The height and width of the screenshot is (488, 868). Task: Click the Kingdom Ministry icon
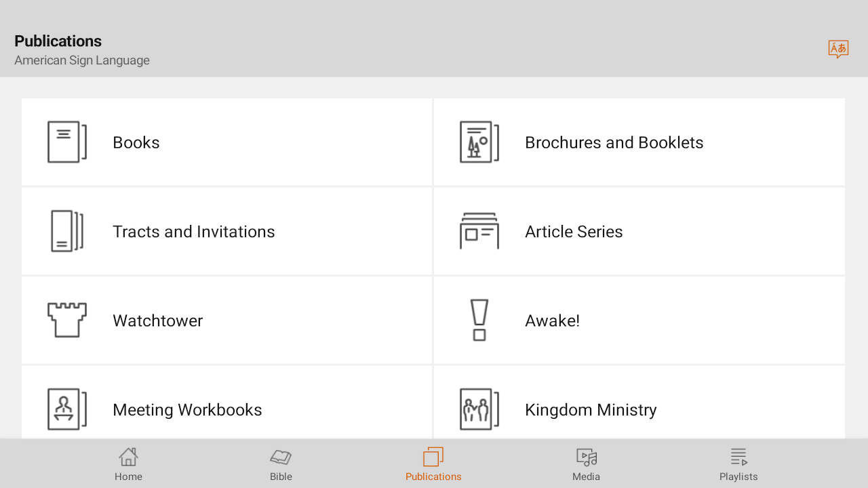click(479, 409)
